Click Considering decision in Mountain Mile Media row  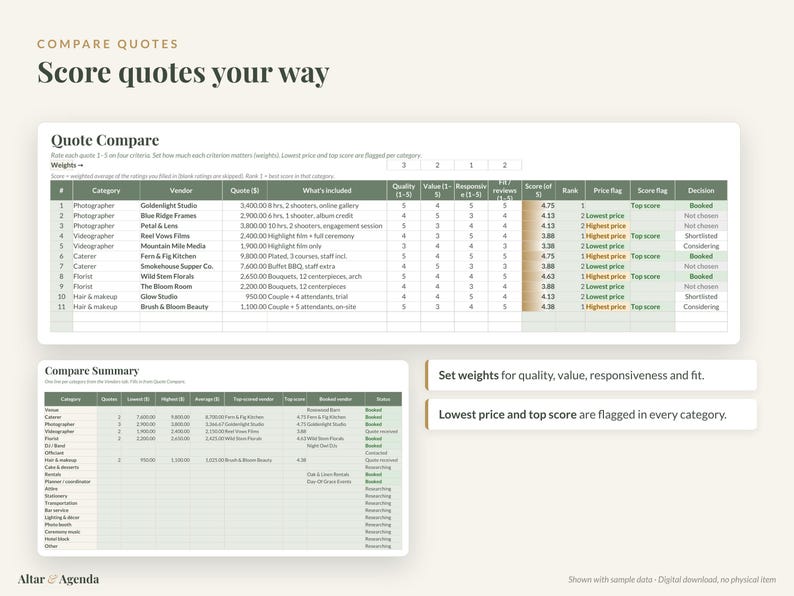(x=701, y=246)
